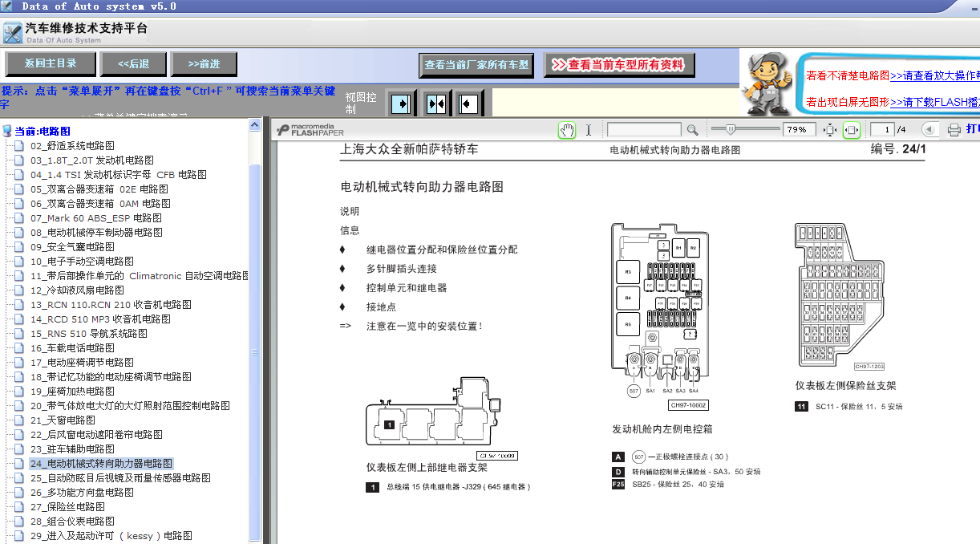Open 10_电子手动空调电路图

pos(82,261)
